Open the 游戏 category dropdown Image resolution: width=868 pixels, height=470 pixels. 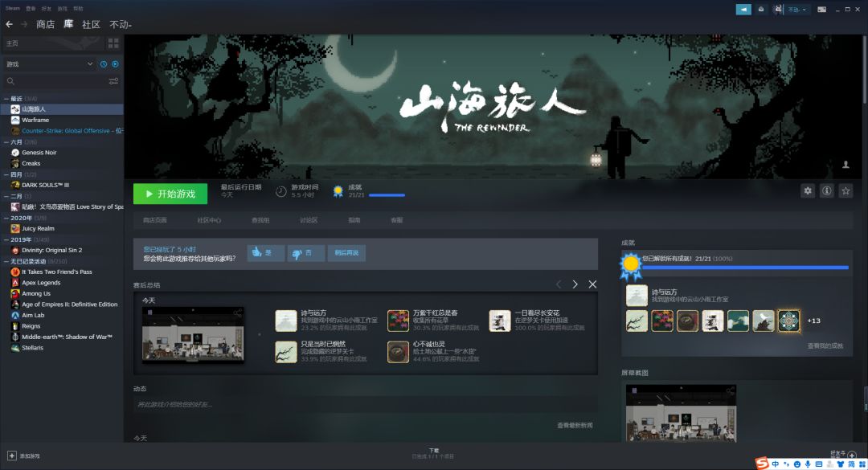tap(50, 64)
